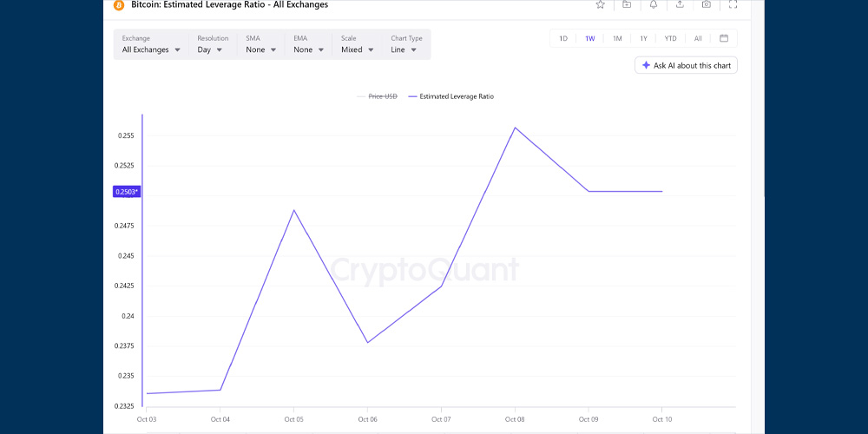Click the share upload icon
Screen dimensions: 868x434
pos(680,4)
